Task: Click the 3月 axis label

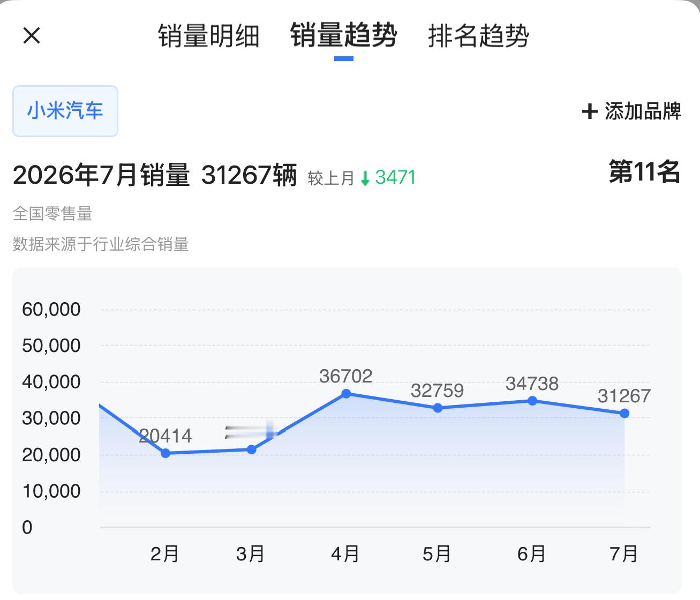Action: click(x=250, y=553)
